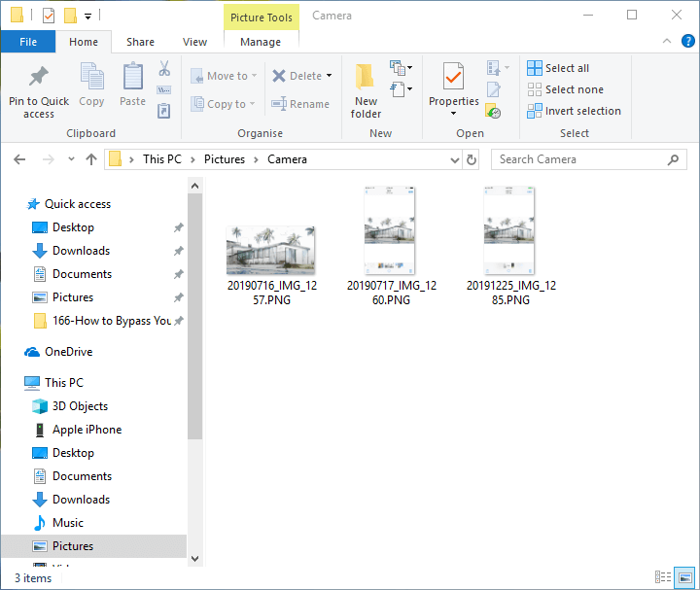Click the Edit ribbon icon

click(x=493, y=89)
